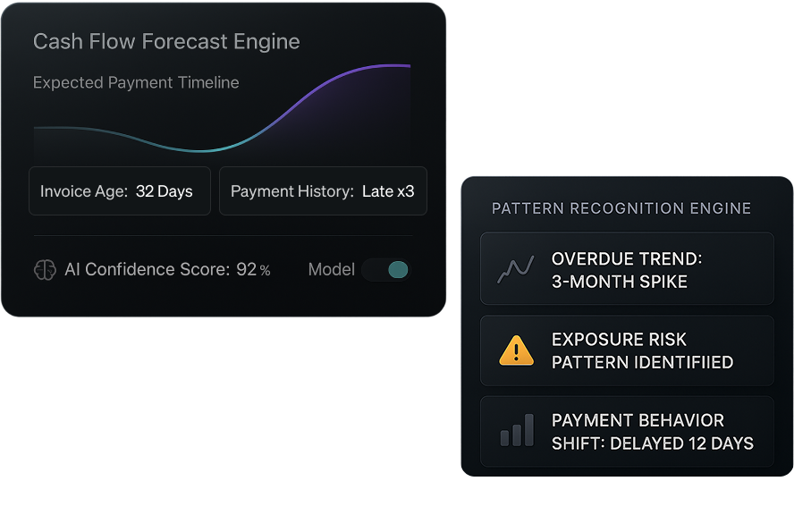The height and width of the screenshot is (532, 794).
Task: Toggle the Model switch
Action: click(x=386, y=270)
